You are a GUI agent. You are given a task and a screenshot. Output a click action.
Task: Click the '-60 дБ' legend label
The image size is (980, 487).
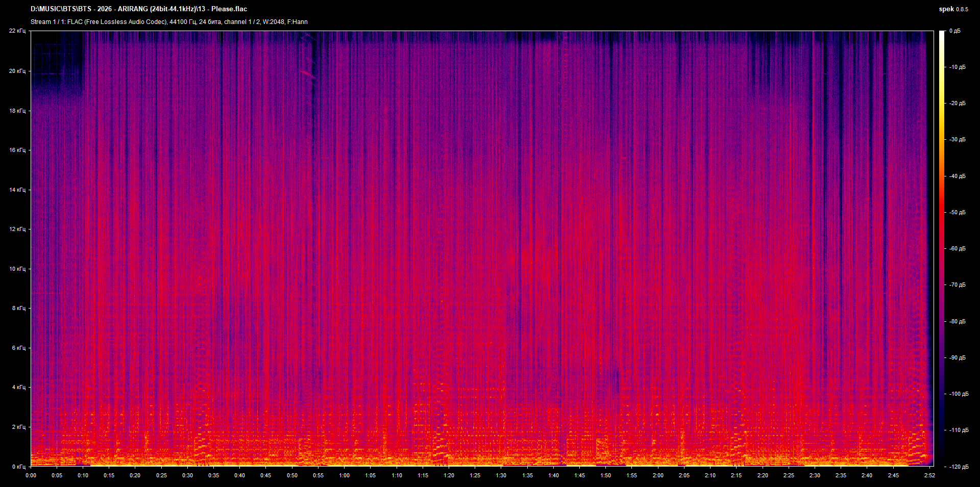coord(958,249)
